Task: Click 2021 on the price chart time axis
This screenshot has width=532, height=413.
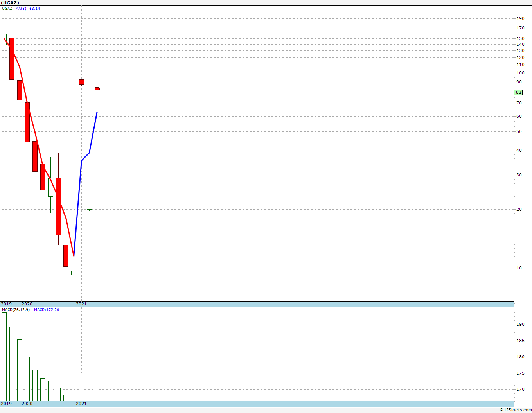Action: coord(81,304)
